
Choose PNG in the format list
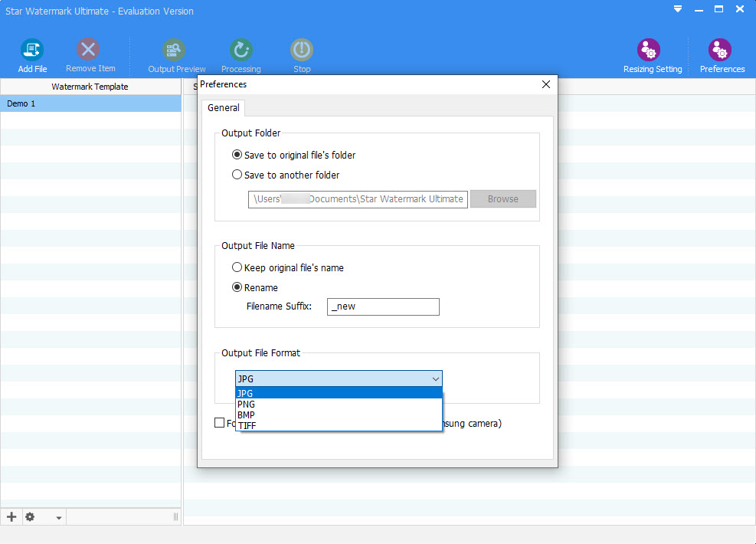(339, 404)
